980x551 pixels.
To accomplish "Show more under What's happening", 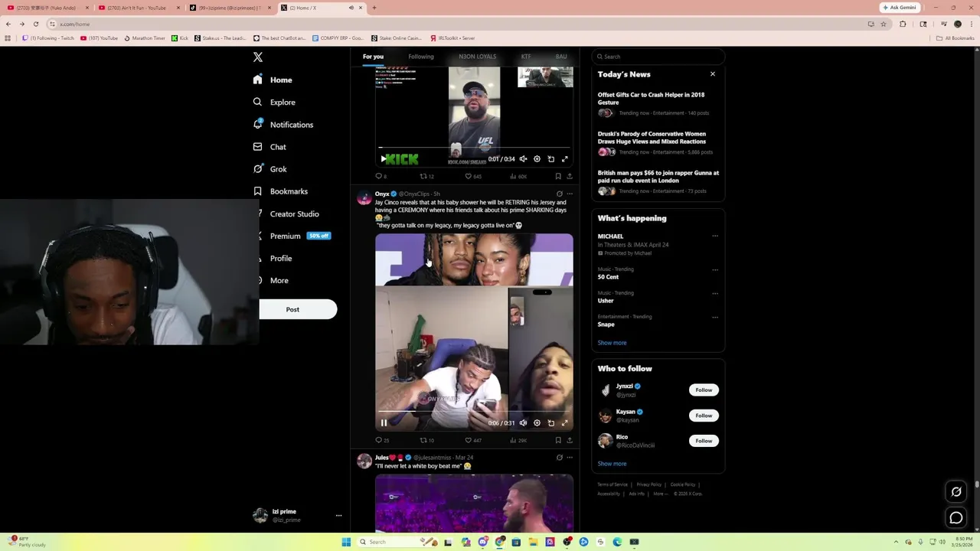I will point(612,343).
